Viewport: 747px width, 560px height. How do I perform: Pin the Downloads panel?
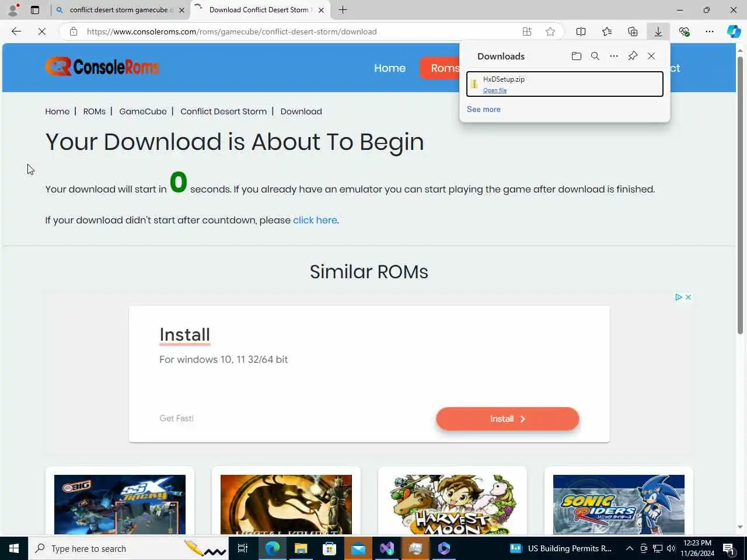coord(633,56)
